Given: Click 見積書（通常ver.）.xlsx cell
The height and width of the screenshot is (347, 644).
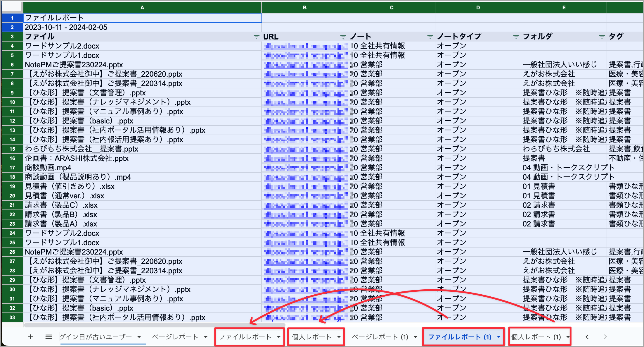Looking at the screenshot, I should point(142,196).
